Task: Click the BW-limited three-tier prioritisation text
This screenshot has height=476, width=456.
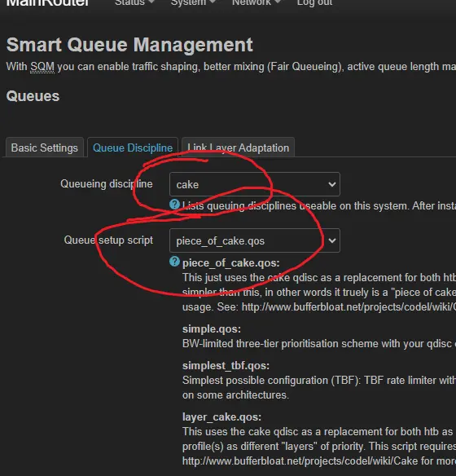Action: click(x=319, y=344)
